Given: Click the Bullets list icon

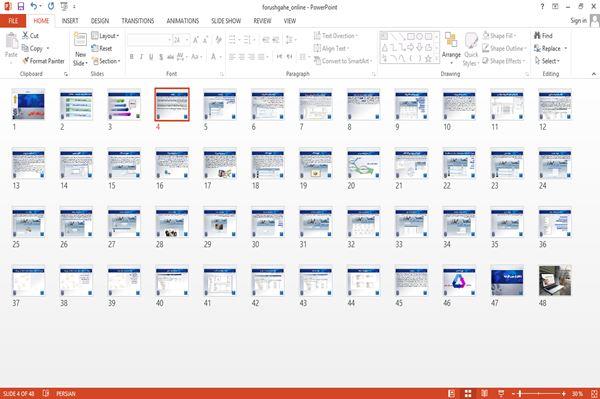Looking at the screenshot, I should tap(233, 40).
